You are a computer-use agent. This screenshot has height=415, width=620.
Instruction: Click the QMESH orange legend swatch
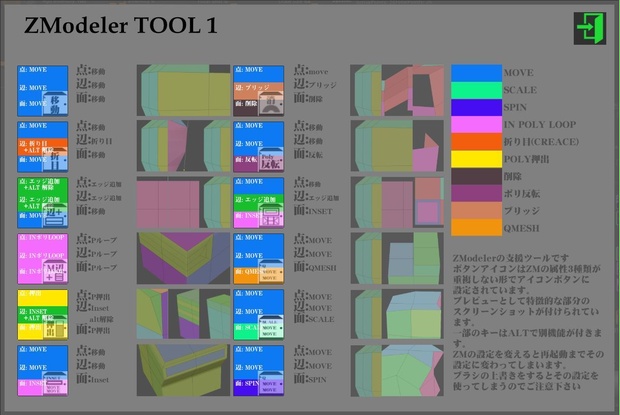click(476, 228)
